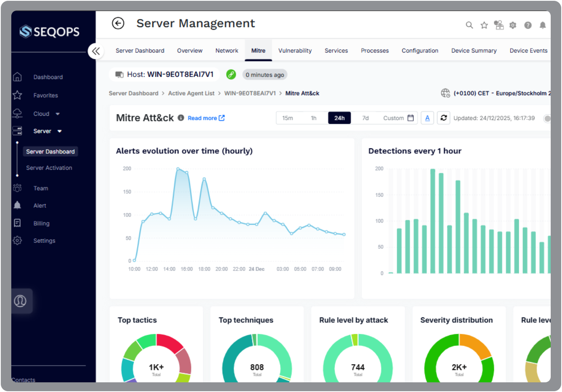The image size is (562, 392).
Task: Open the notifications bell icon
Action: click(543, 25)
